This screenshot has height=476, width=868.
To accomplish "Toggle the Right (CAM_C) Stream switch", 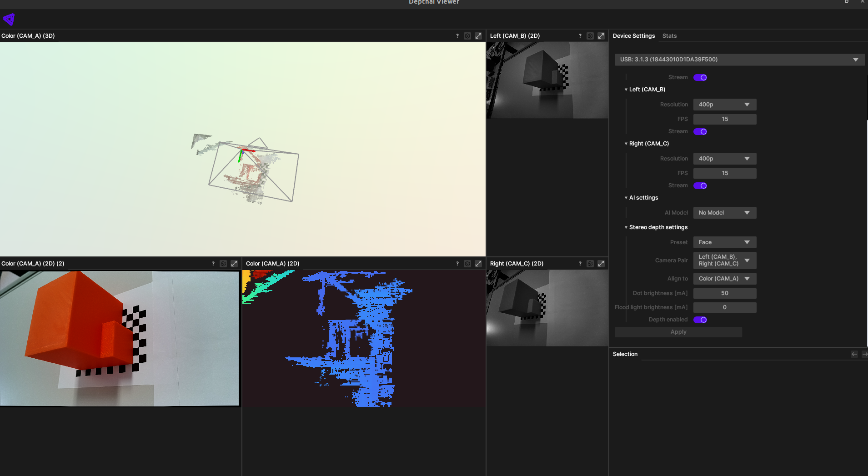I will click(700, 185).
